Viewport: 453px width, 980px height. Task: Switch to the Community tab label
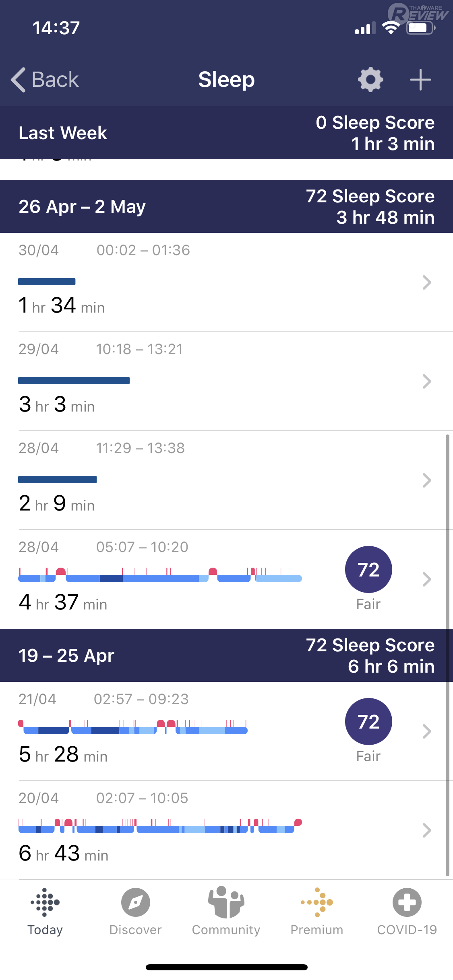coord(226,930)
